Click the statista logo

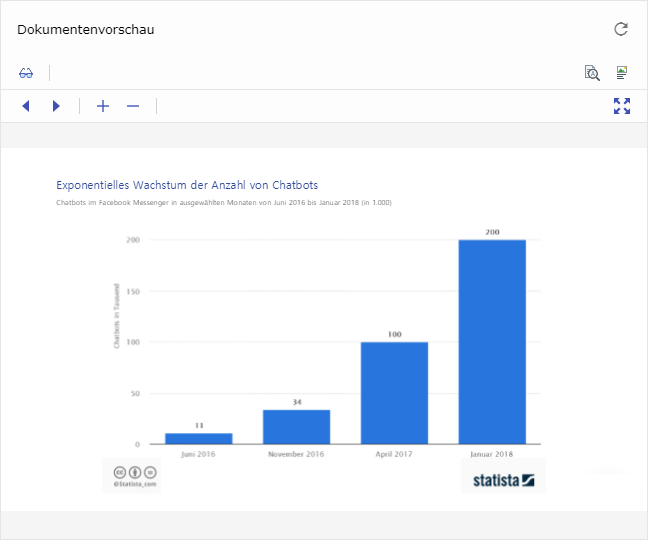pyautogui.click(x=504, y=481)
